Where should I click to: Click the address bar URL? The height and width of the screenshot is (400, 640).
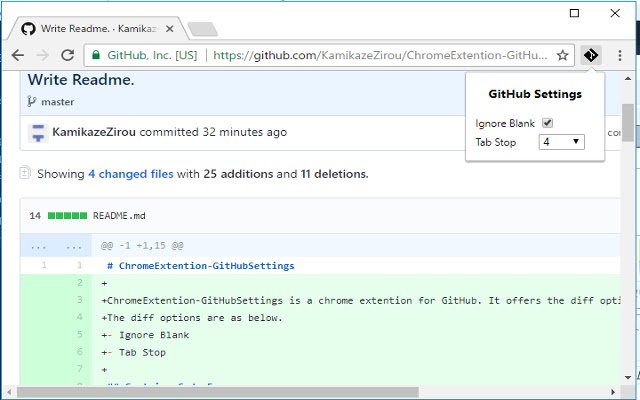tap(380, 55)
